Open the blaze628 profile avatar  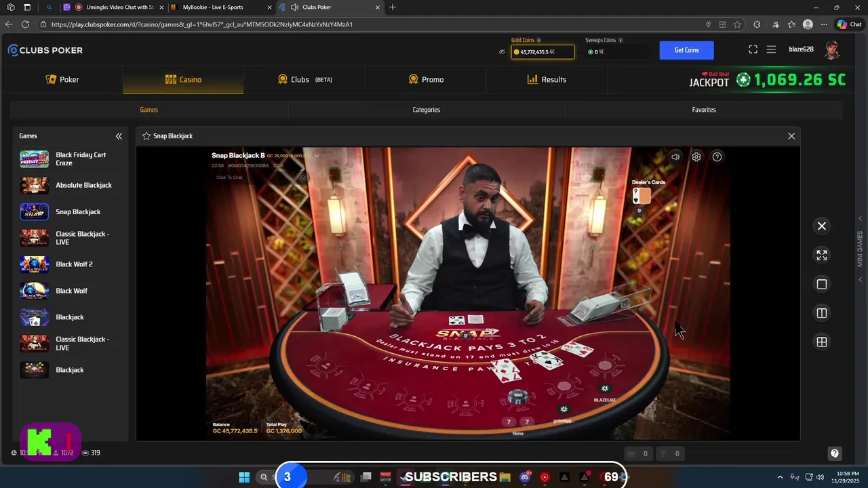(832, 49)
